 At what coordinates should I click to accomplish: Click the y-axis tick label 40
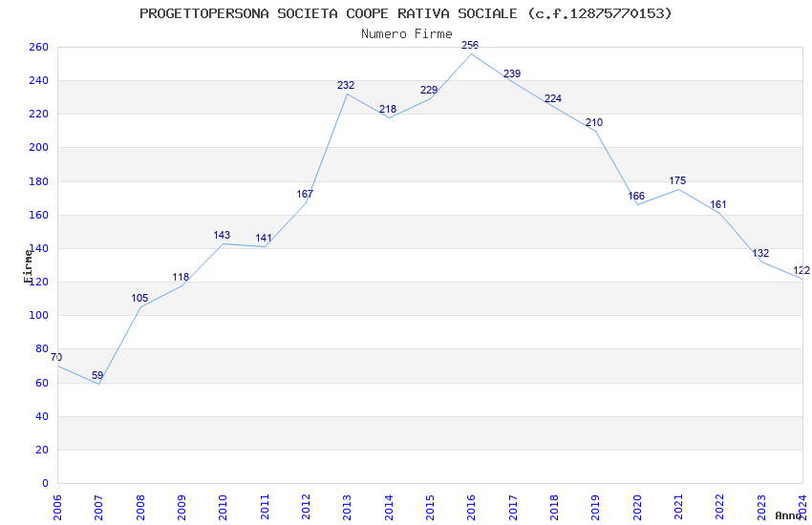(42, 416)
